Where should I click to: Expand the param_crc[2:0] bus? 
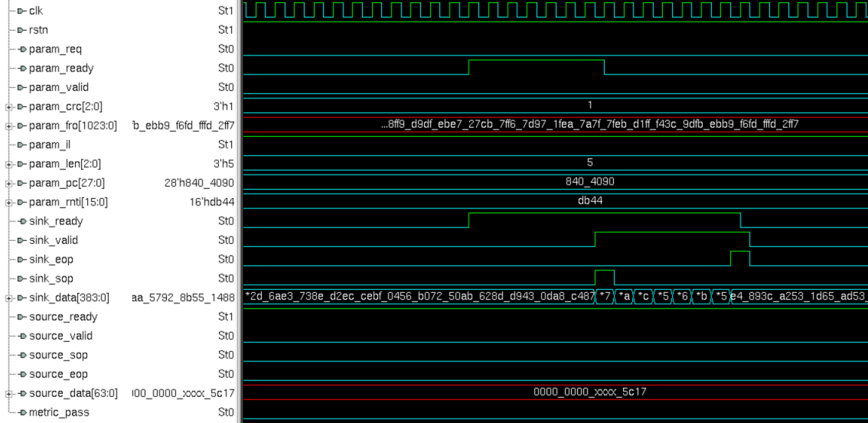[x=8, y=106]
